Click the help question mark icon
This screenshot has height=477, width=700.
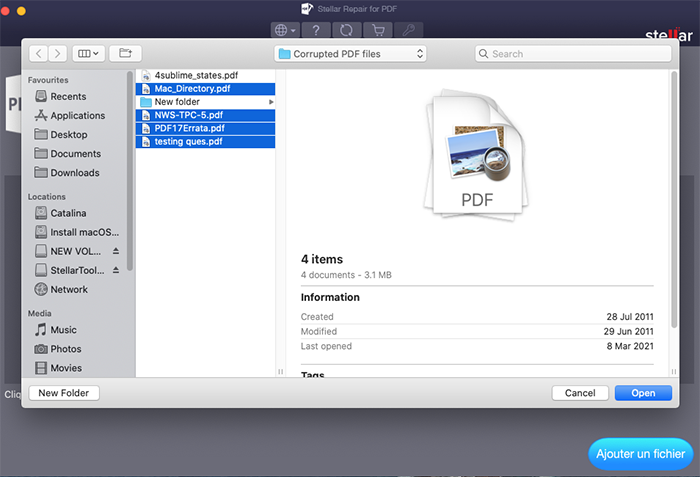(x=316, y=30)
